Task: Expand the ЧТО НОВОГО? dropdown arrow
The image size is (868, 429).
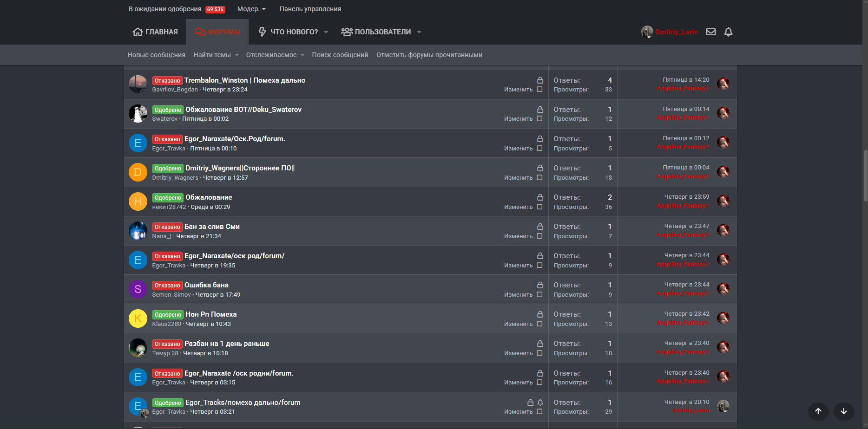Action: click(326, 32)
